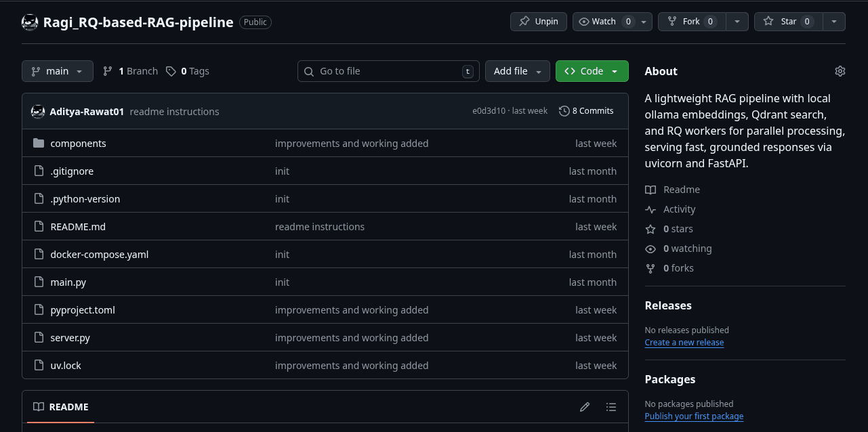
Task: Star the repository
Action: (x=788, y=22)
